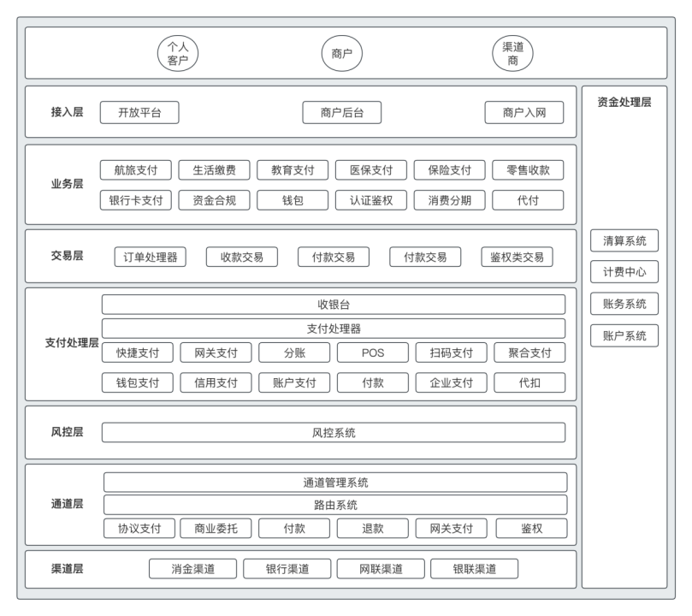The width and height of the screenshot is (692, 616).
Task: Click the 航旅支付 business box
Action: coord(135,169)
